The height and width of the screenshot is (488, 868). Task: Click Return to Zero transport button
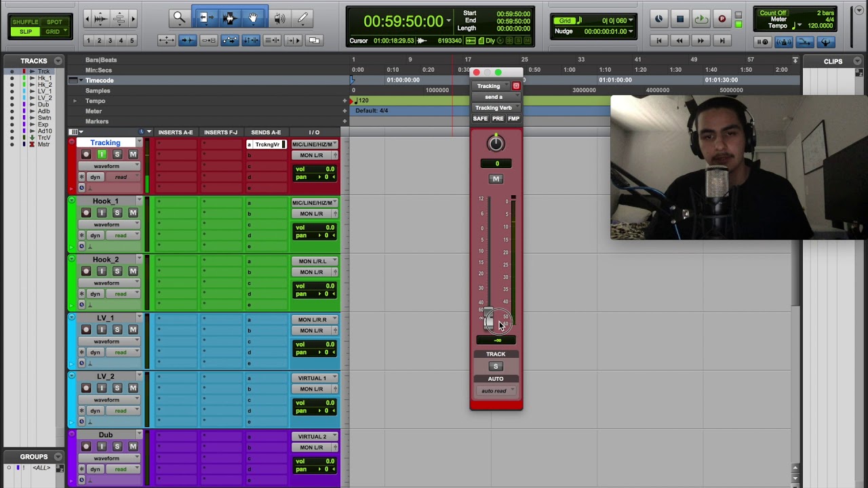coord(658,41)
